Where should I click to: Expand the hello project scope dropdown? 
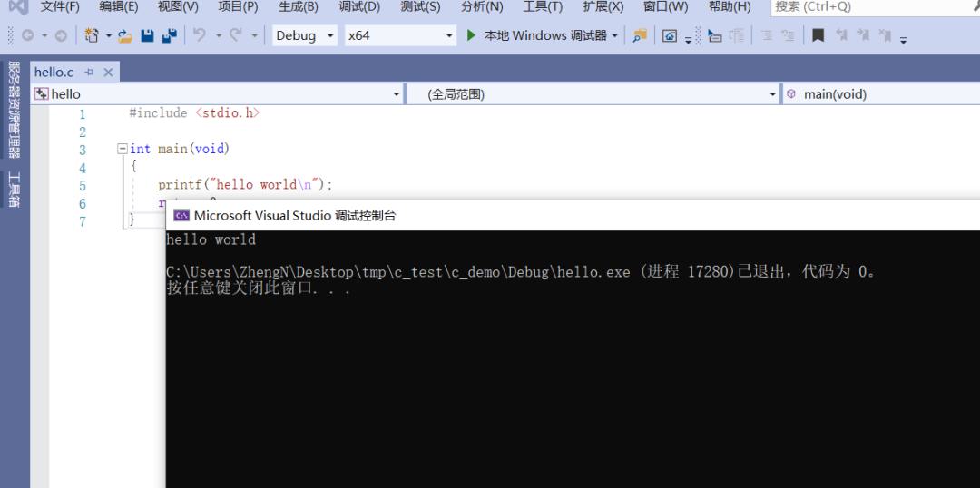pos(397,94)
